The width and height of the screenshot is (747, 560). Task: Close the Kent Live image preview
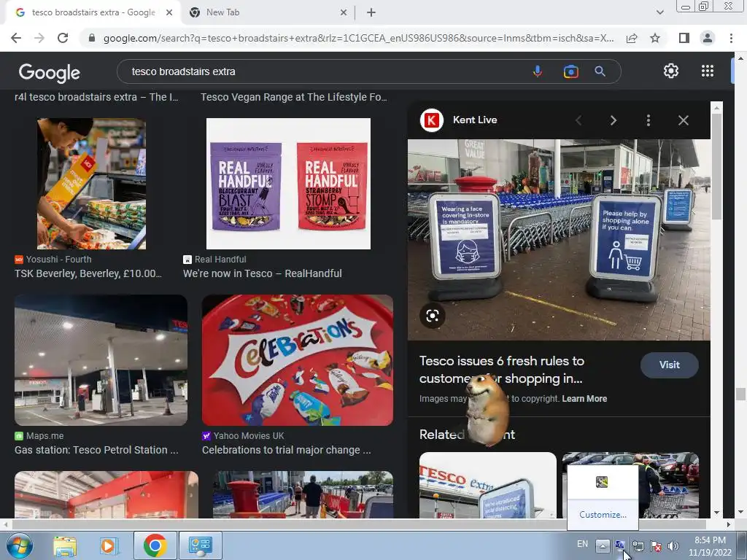point(683,120)
